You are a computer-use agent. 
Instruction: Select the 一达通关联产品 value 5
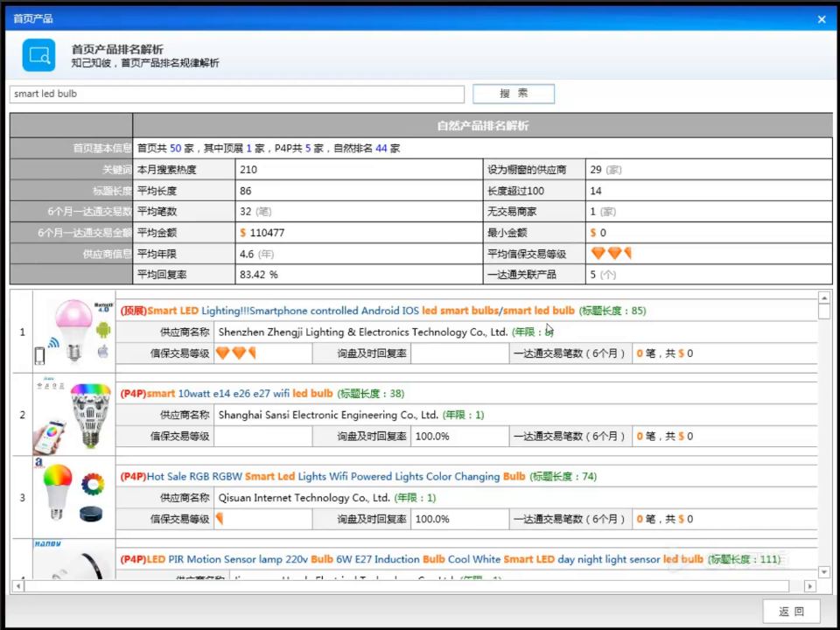tap(593, 274)
